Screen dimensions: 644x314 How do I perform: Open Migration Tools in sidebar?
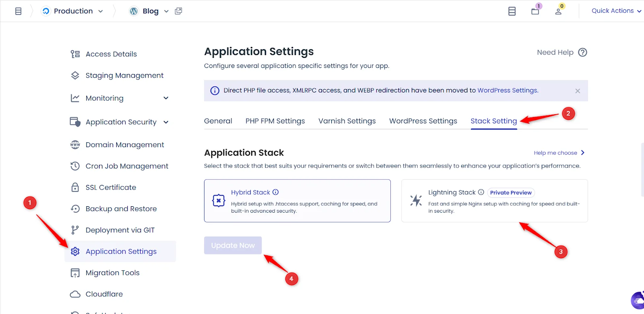point(113,273)
